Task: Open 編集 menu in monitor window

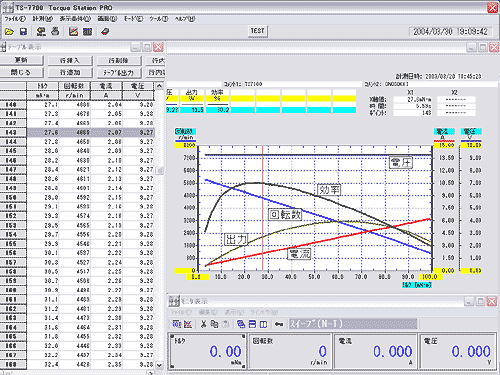Action: pos(208,312)
